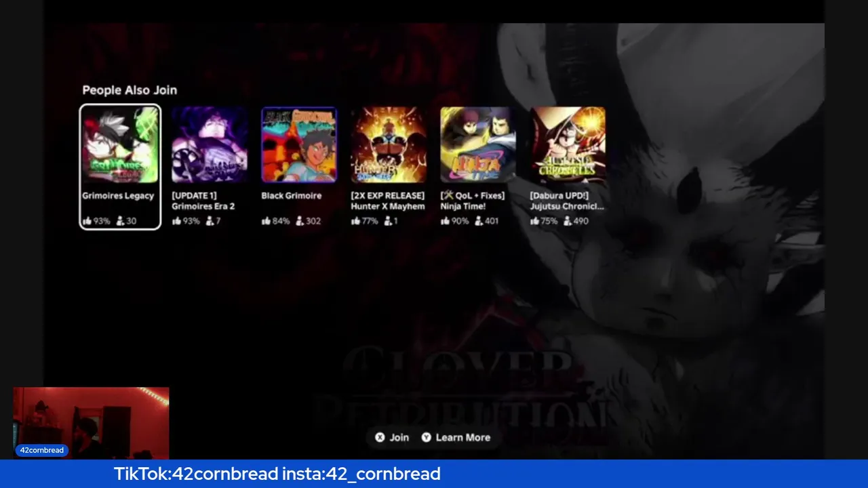
Task: Select the Ninja Time! game thumbnail
Action: 478,145
